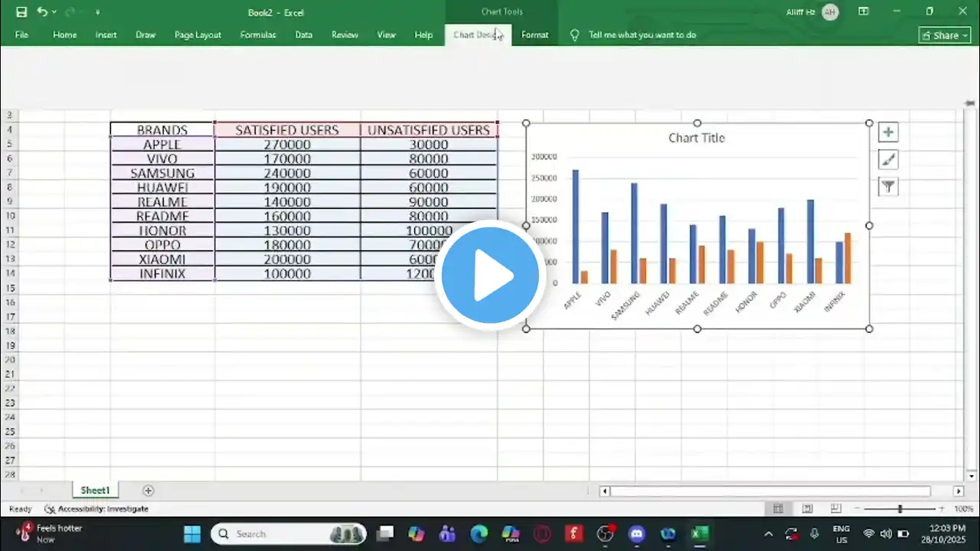Open the ENG US language switcher
Image resolution: width=980 pixels, height=551 pixels.
[x=841, y=533]
